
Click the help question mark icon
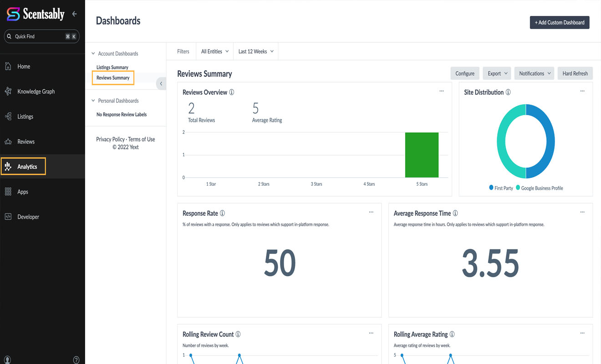[x=76, y=360]
